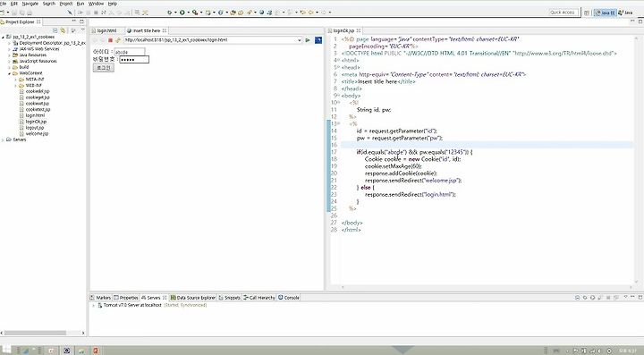Image resolution: width=644 pixels, height=355 pixels.
Task: Open Project Explorer view menu triangle
Action: point(82,30)
